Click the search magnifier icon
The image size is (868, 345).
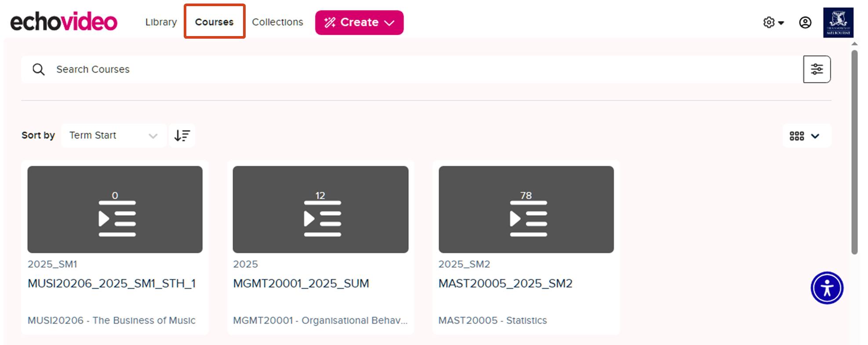[x=39, y=69]
